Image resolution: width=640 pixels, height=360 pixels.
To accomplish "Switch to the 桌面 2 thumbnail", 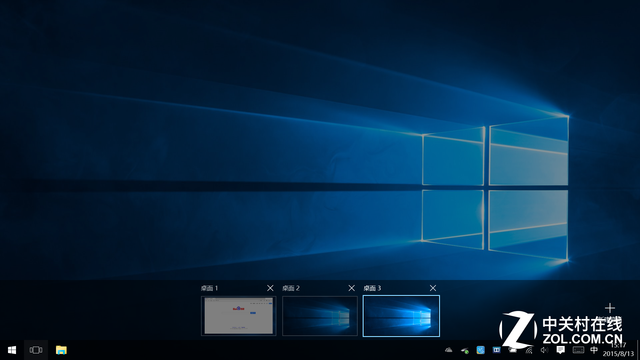I will (320, 316).
